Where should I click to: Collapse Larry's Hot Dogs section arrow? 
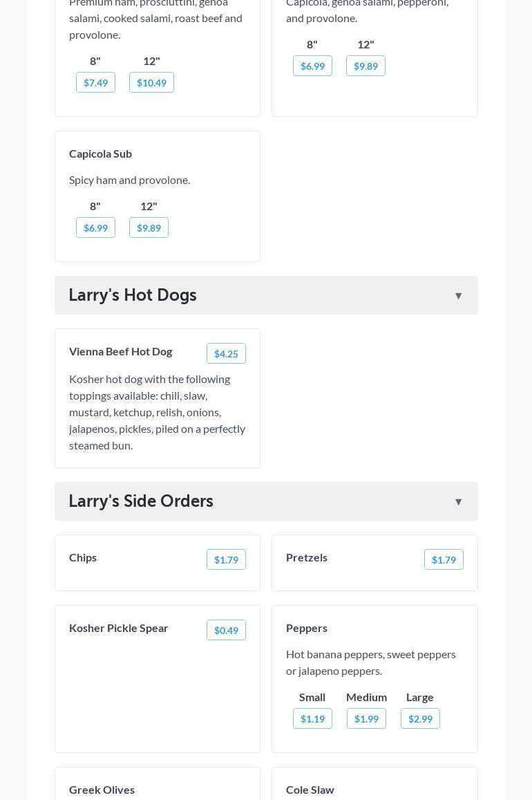(x=458, y=296)
